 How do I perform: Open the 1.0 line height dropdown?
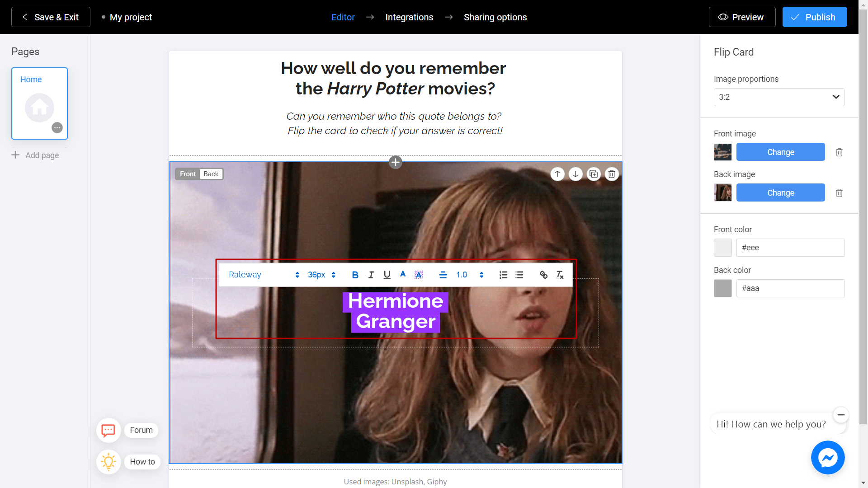click(470, 275)
